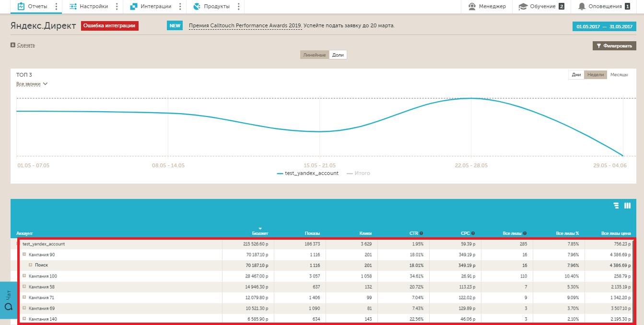
Task: Click the three-dot menu beside Отчеты
Action: pos(56,6)
